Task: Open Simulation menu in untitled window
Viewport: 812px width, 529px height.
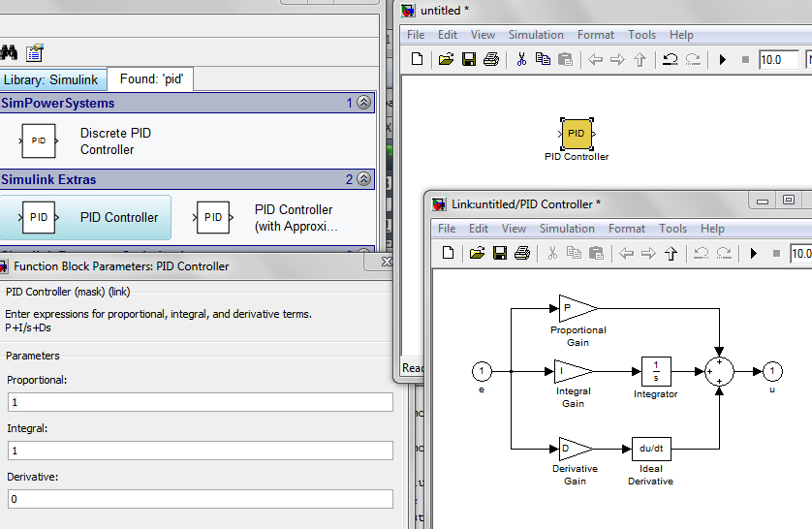Action: point(536,35)
